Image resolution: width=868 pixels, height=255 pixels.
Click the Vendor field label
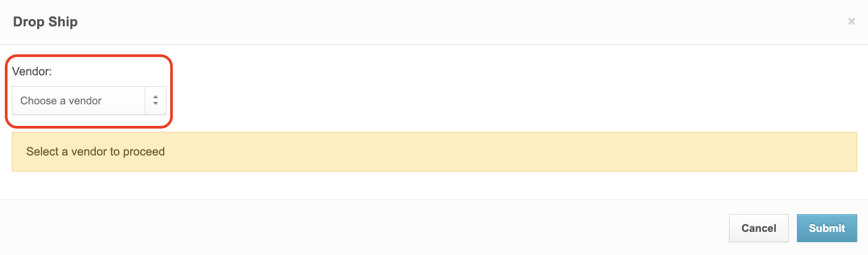pos(32,72)
